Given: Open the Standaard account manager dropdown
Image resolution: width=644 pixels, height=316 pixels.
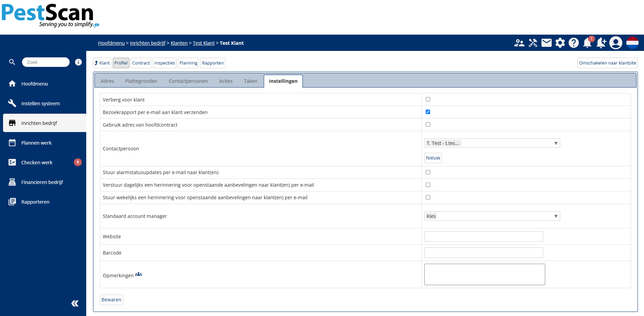Looking at the screenshot, I should 492,216.
